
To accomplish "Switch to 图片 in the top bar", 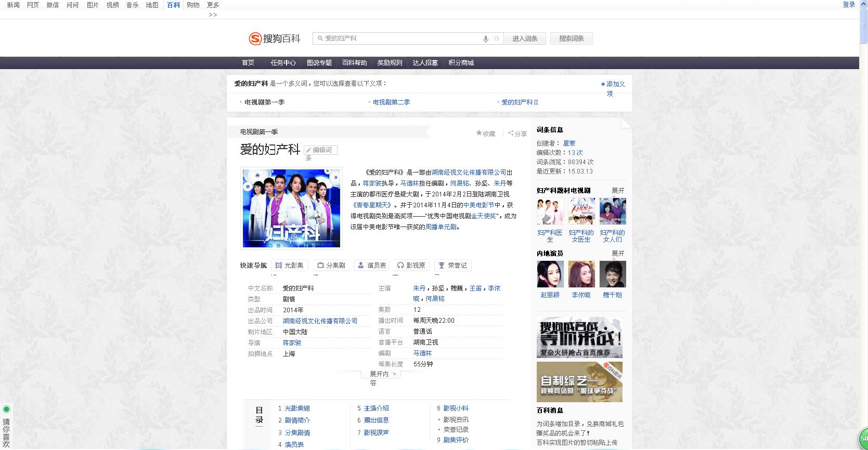I will 93,5.
